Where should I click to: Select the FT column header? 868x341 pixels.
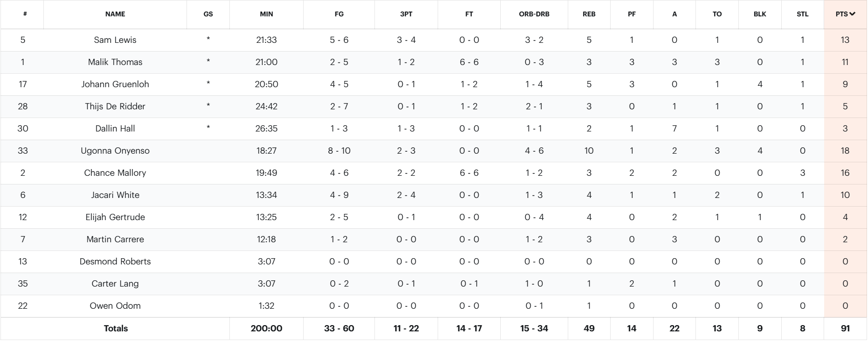[x=469, y=14]
